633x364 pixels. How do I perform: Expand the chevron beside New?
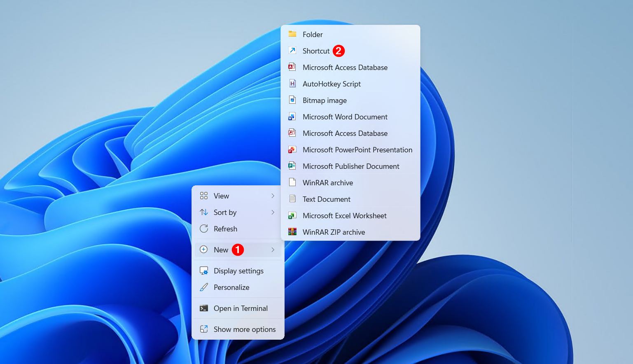(x=273, y=250)
